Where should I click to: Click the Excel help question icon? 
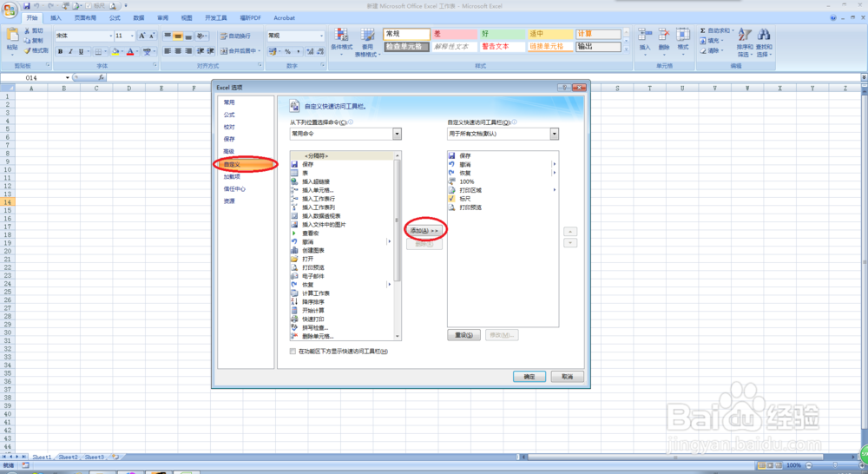coord(832,17)
